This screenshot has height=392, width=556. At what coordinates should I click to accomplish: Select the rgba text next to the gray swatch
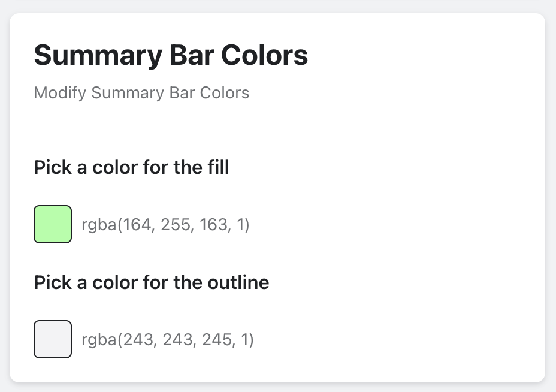(168, 340)
